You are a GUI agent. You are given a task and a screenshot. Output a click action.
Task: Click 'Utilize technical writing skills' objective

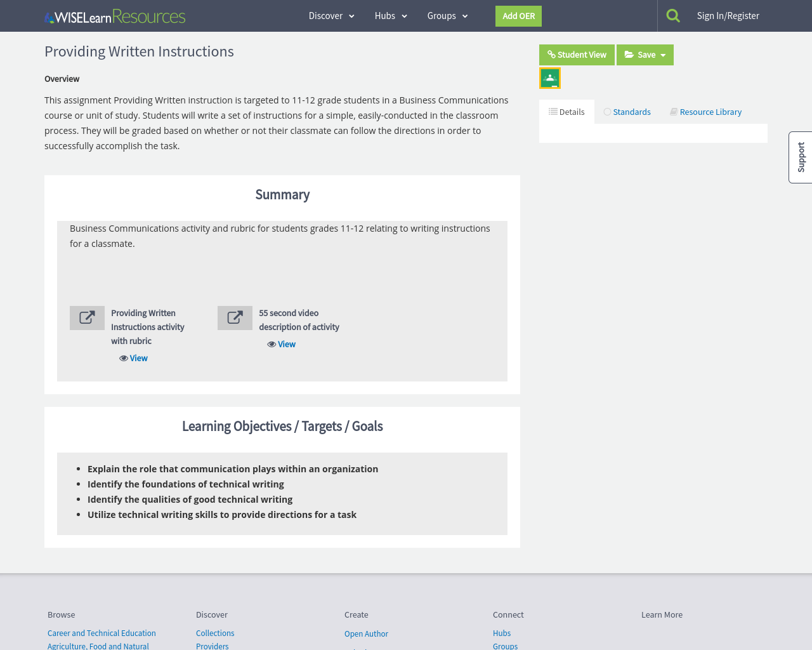[222, 514]
